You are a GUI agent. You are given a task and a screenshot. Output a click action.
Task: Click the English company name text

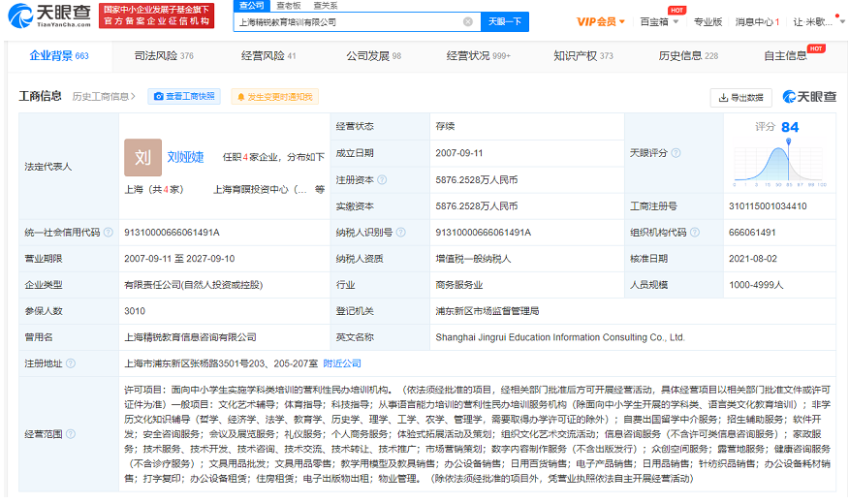[560, 337]
